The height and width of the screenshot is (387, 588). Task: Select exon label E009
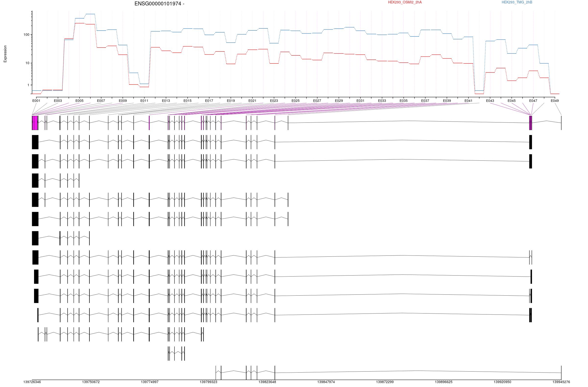(x=123, y=101)
